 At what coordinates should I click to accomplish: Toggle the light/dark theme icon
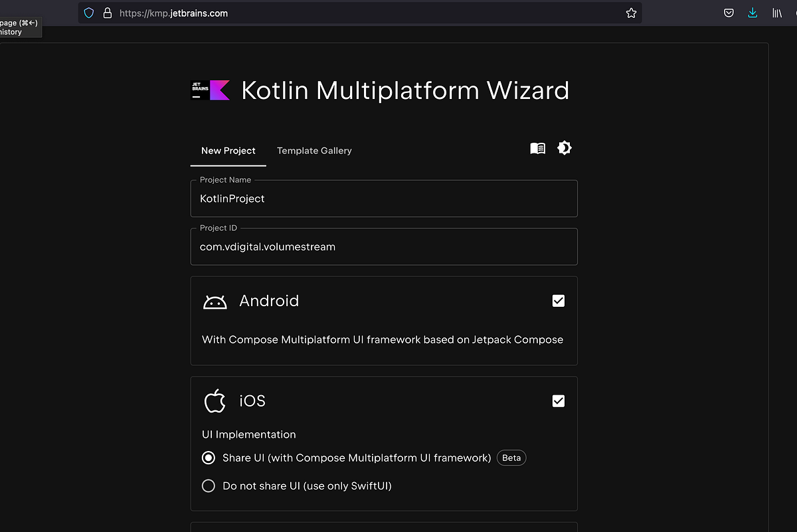coord(565,148)
